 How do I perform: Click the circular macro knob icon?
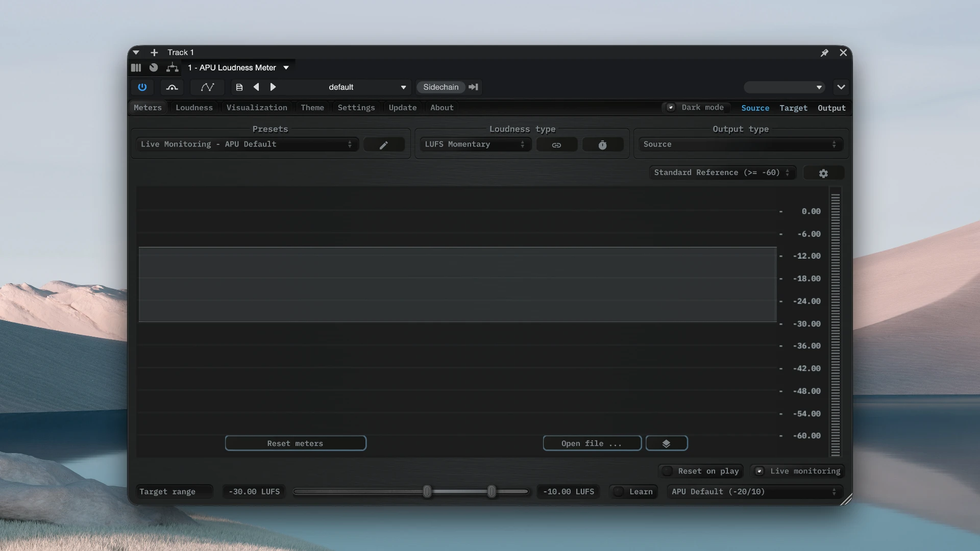point(154,67)
